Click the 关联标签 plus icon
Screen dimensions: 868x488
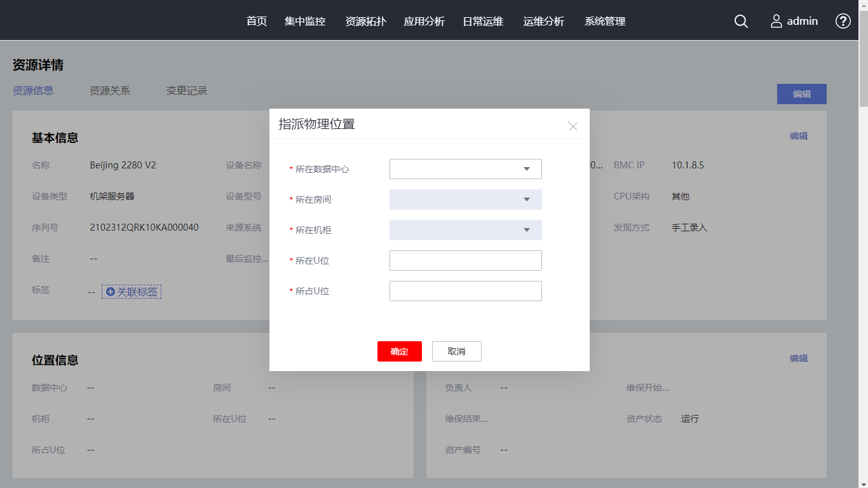tap(111, 292)
